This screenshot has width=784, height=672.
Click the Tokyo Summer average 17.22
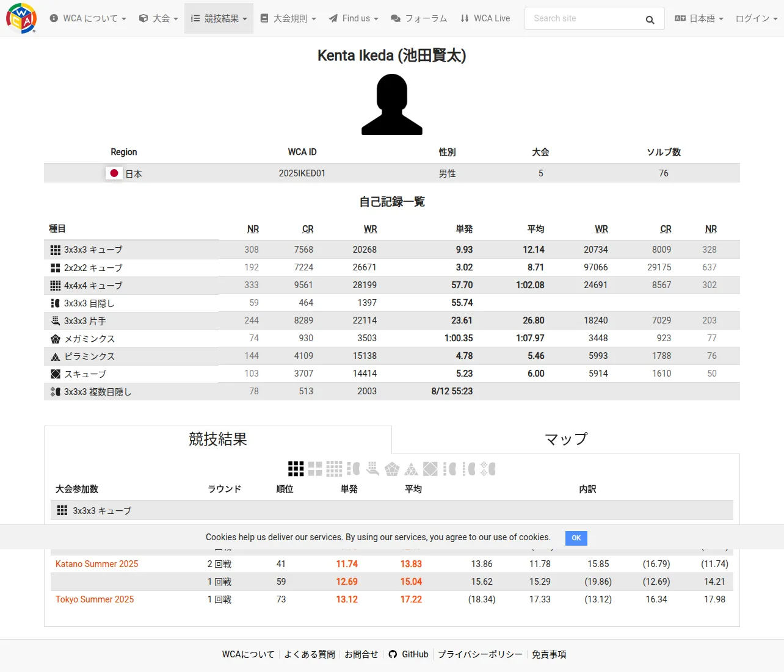pos(411,599)
